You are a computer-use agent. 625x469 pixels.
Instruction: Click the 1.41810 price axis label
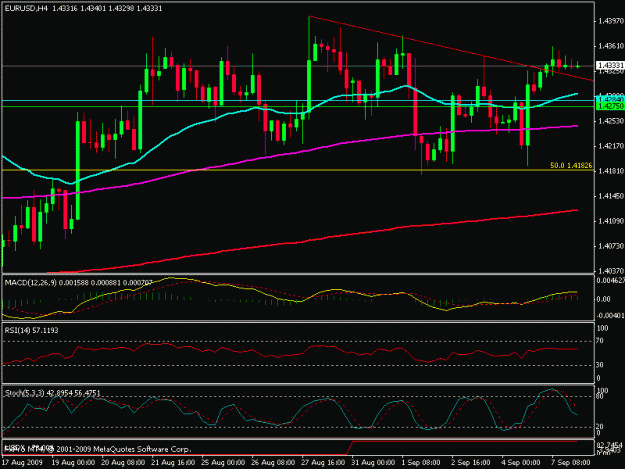pyautogui.click(x=611, y=171)
